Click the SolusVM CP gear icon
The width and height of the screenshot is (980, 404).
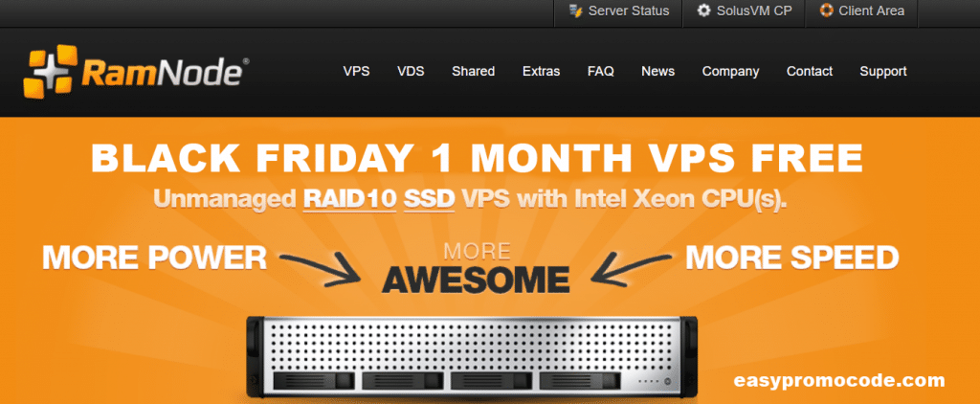pyautogui.click(x=703, y=11)
